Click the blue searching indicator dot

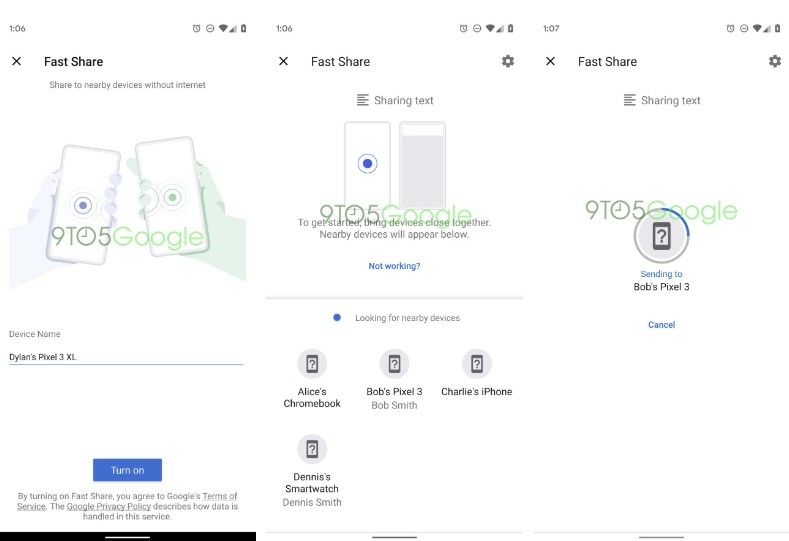point(337,318)
